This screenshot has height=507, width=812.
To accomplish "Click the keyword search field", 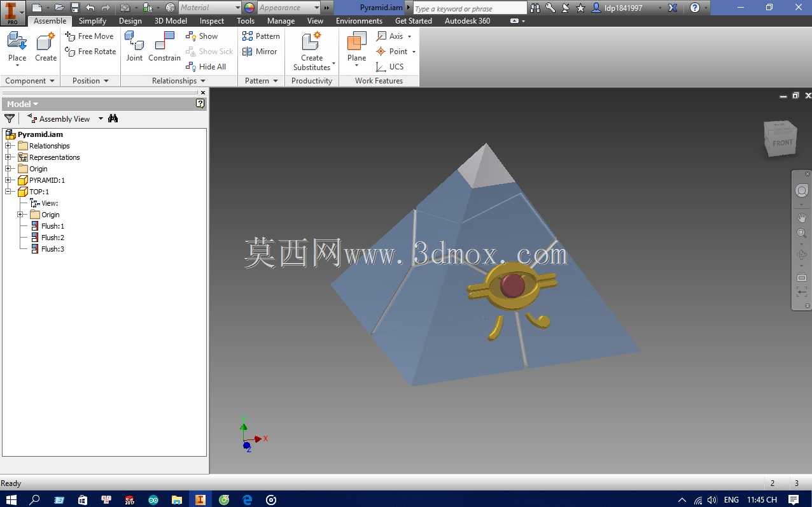I will click(x=470, y=8).
